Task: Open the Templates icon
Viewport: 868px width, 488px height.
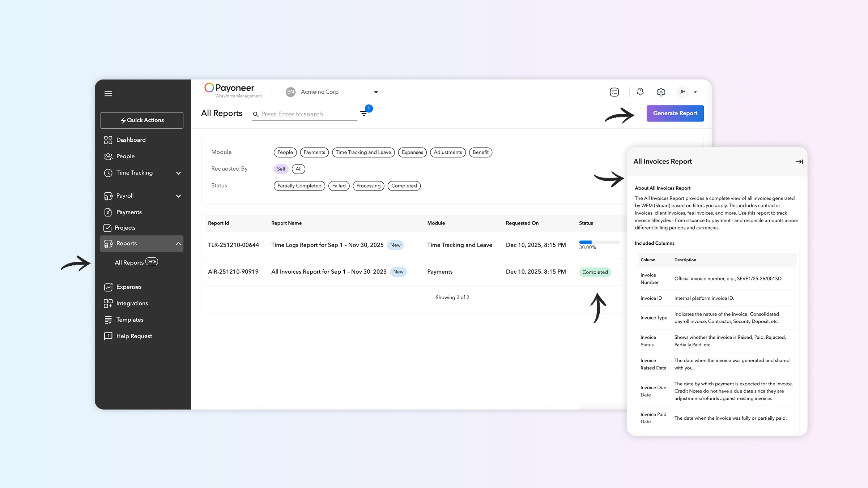Action: (x=109, y=320)
